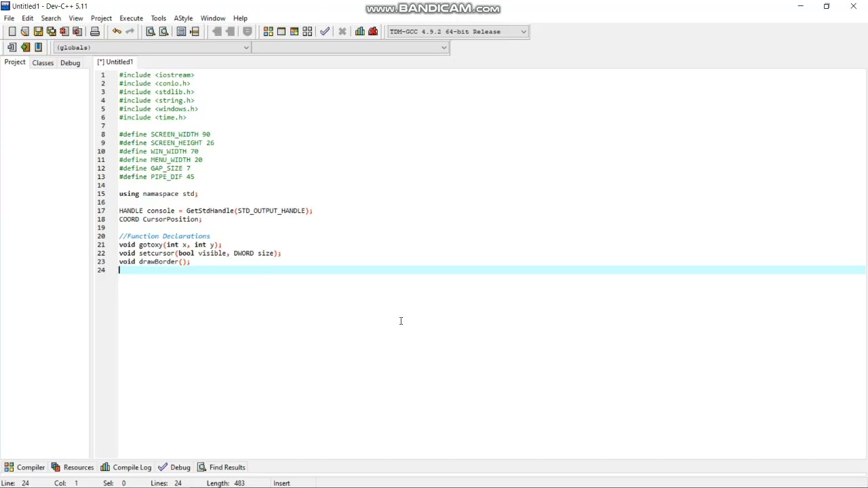
Task: Open the File menu
Action: [x=9, y=18]
